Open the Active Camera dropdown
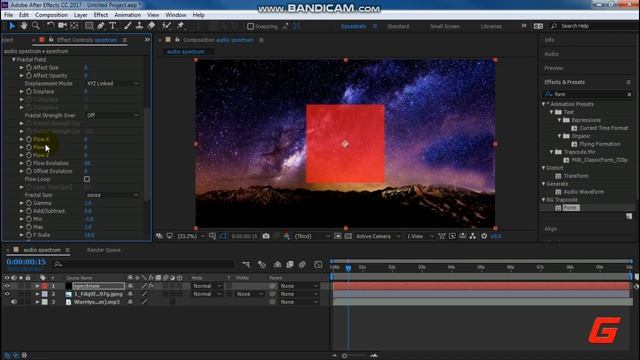The height and width of the screenshot is (360, 640). (x=378, y=236)
